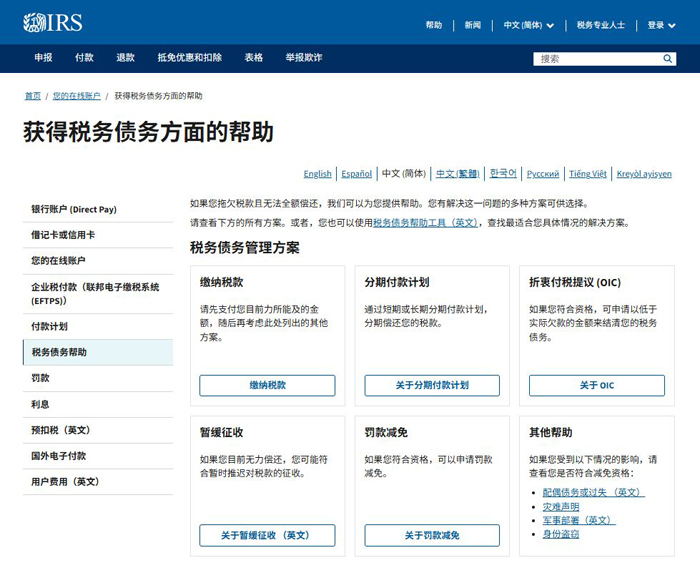Switch language to Español
The width and height of the screenshot is (700, 568).
[356, 174]
